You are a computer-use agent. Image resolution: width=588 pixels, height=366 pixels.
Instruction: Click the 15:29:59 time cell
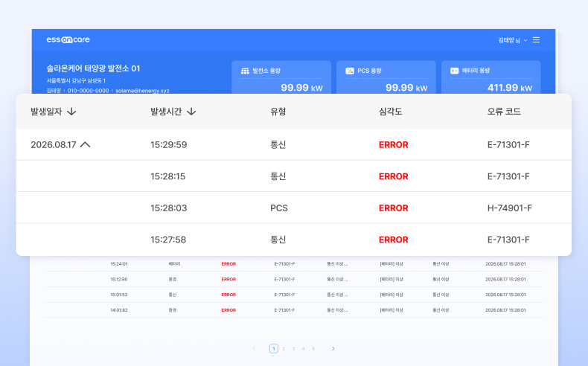[x=169, y=144]
